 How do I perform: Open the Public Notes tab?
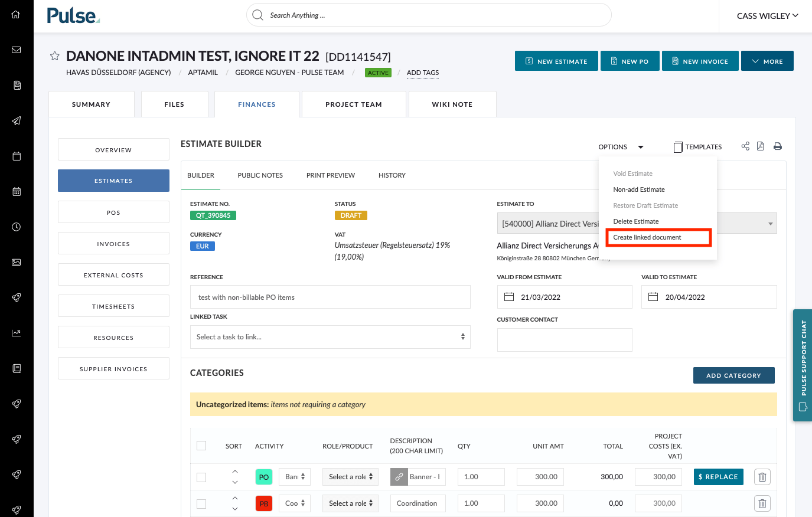(x=260, y=175)
